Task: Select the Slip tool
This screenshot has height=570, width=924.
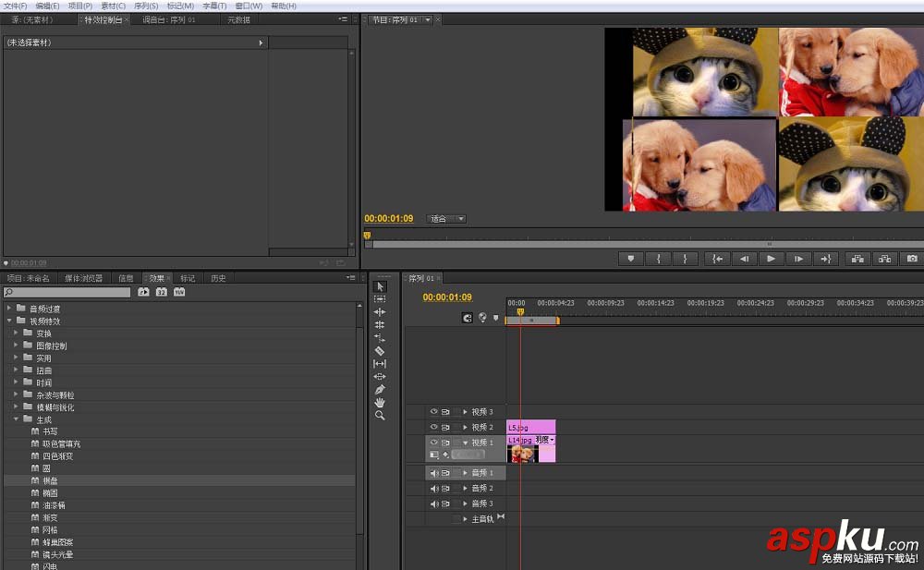Action: click(x=380, y=364)
